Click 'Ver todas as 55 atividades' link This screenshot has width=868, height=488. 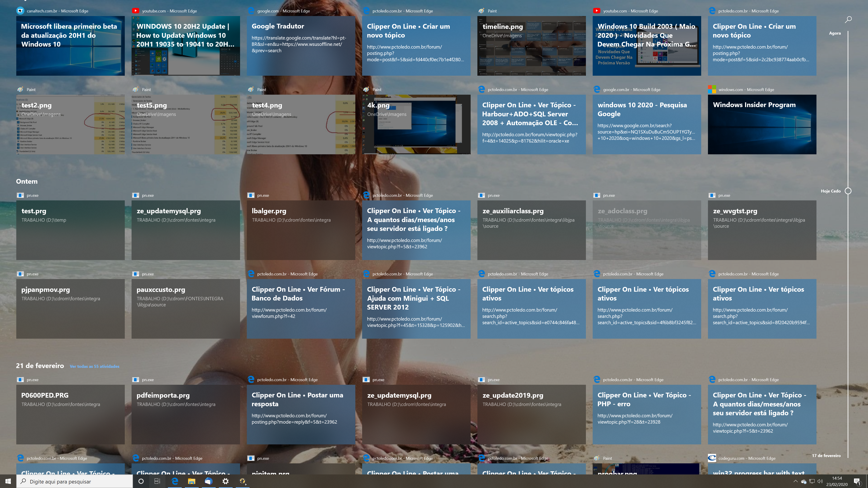point(94,366)
